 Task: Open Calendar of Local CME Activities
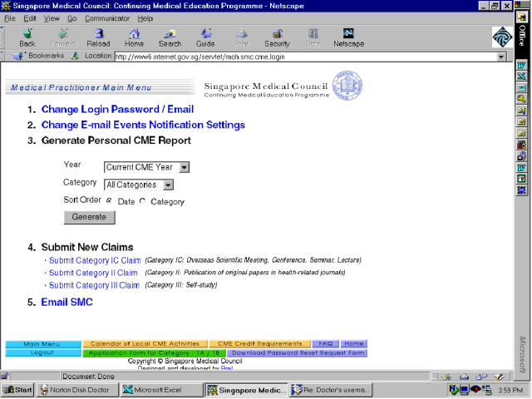pyautogui.click(x=145, y=343)
